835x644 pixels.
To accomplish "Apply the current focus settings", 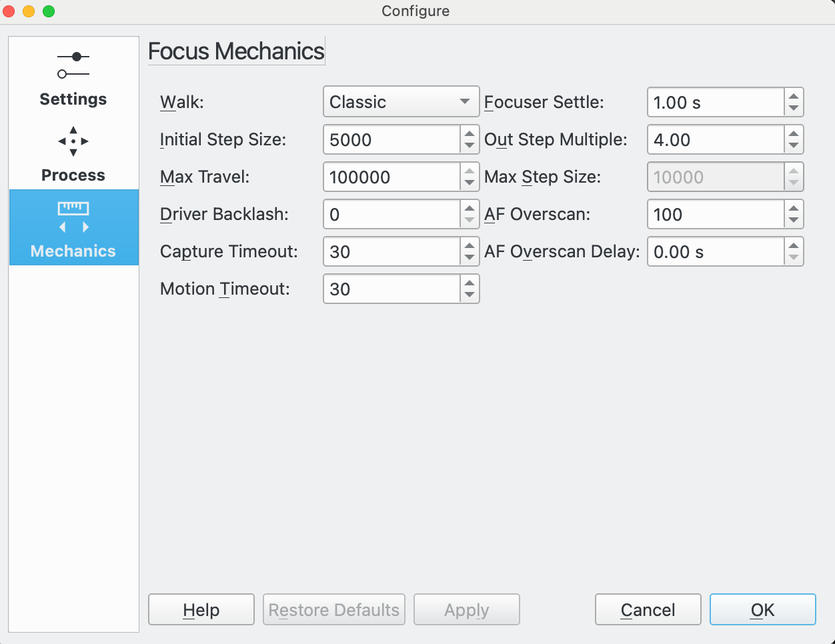I will coord(466,609).
